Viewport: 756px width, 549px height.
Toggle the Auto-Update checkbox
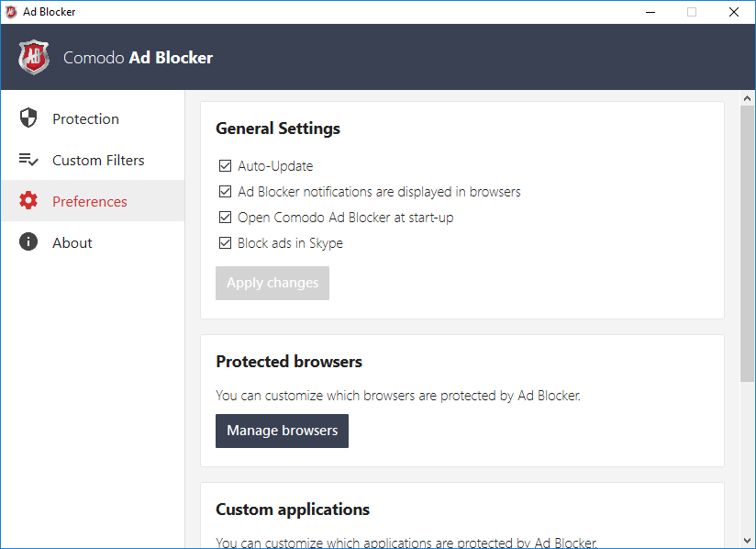tap(225, 166)
